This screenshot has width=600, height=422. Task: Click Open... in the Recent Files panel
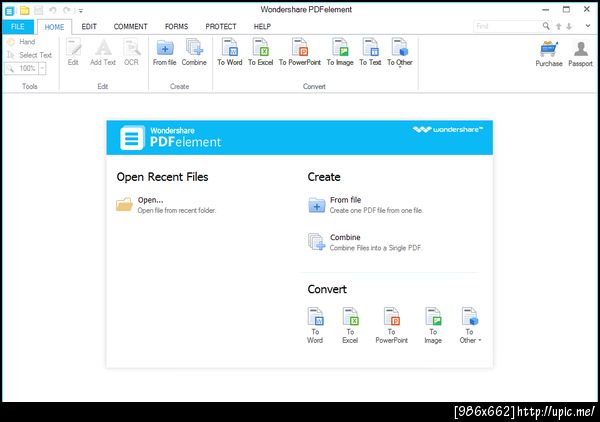point(150,200)
